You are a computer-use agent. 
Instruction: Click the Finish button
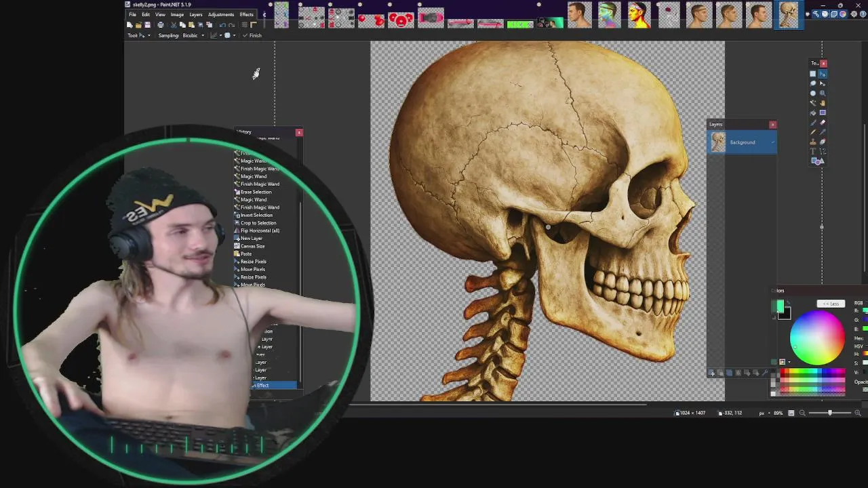click(x=252, y=35)
